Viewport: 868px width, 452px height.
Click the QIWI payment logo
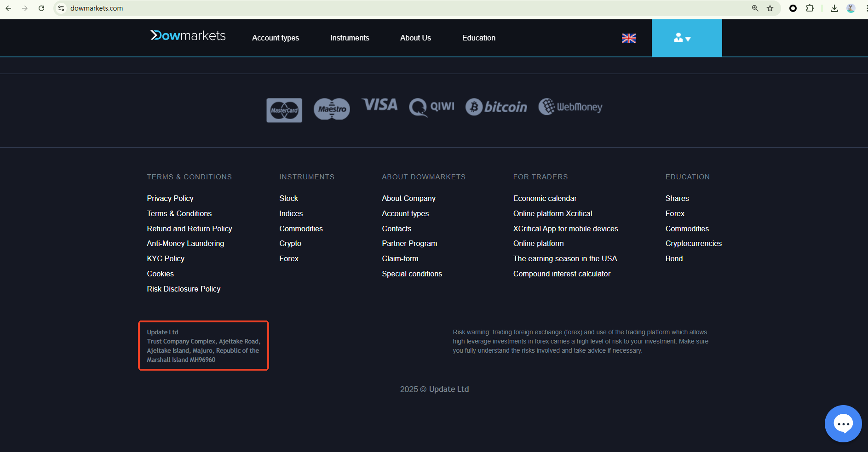coord(431,107)
